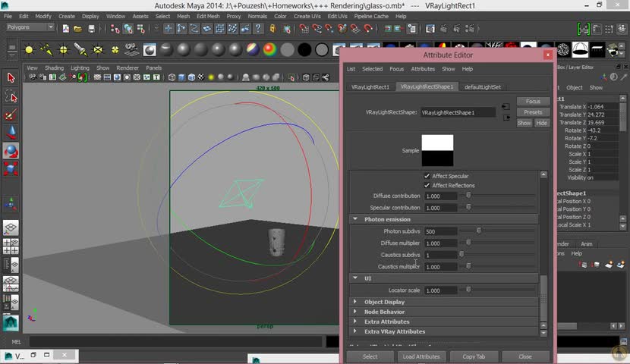Toggle the yellow use all lights viewport icon
The height and width of the screenshot is (364, 630).
pyautogui.click(x=211, y=77)
